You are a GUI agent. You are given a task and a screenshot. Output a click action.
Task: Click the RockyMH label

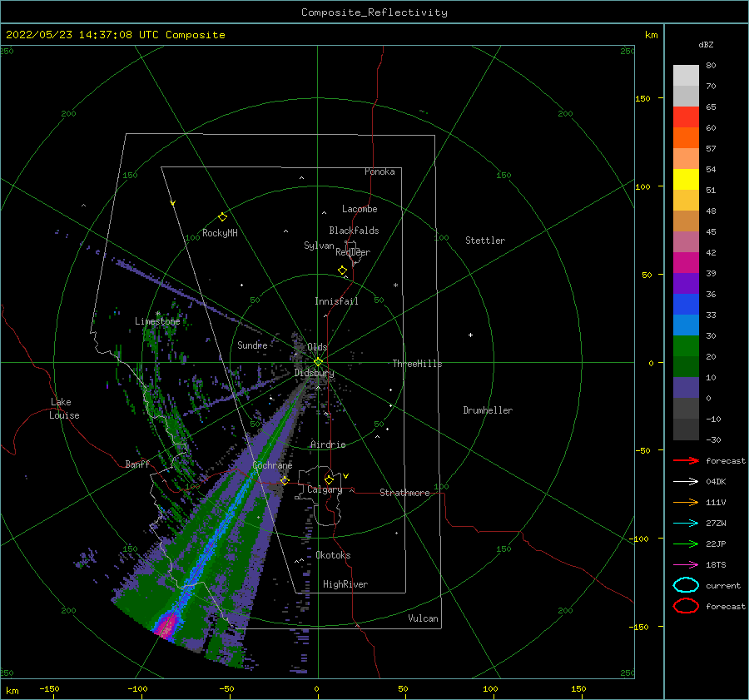click(x=220, y=233)
